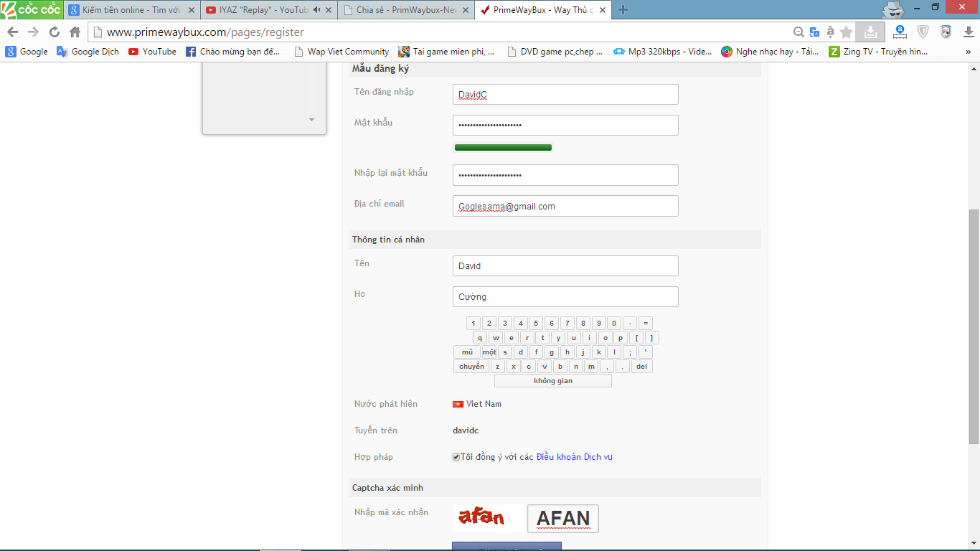The image size is (980, 551).
Task: Switch to the Chia sẻ PrimWaybux tab
Action: 406,10
